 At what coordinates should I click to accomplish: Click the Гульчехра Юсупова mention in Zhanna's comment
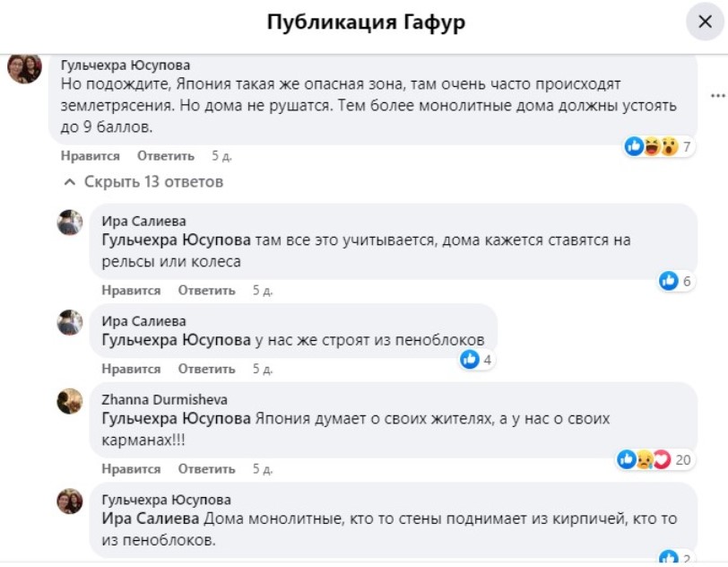pos(176,419)
